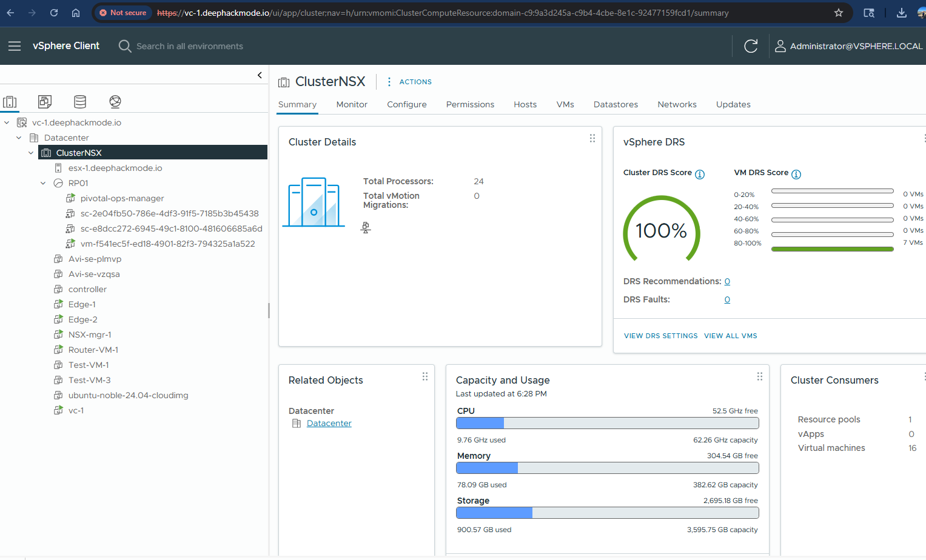926x560 pixels.
Task: Click VIEW ALL VMS link
Action: [x=731, y=336]
